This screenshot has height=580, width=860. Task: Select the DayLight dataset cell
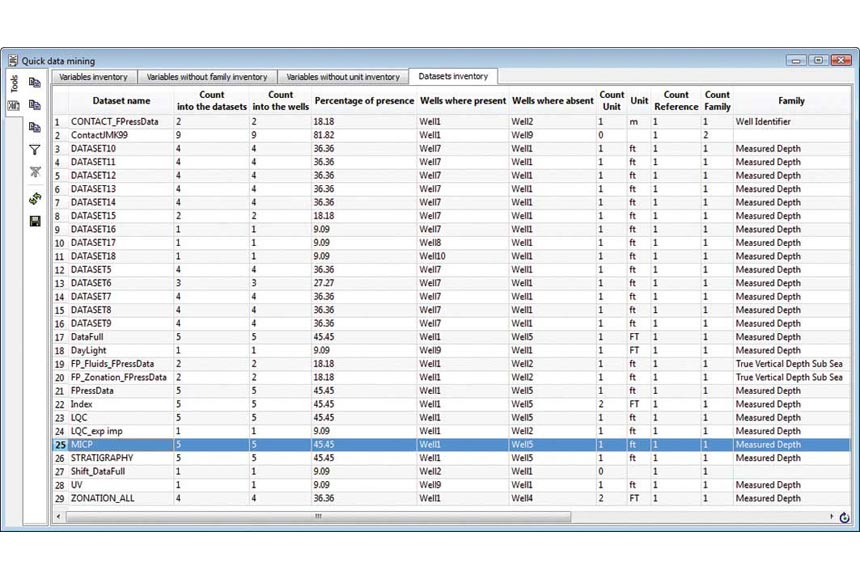pos(121,350)
